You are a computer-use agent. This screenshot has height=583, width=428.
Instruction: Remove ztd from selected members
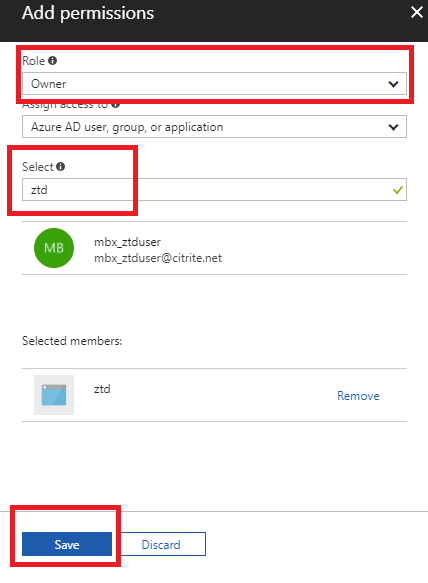coord(358,396)
